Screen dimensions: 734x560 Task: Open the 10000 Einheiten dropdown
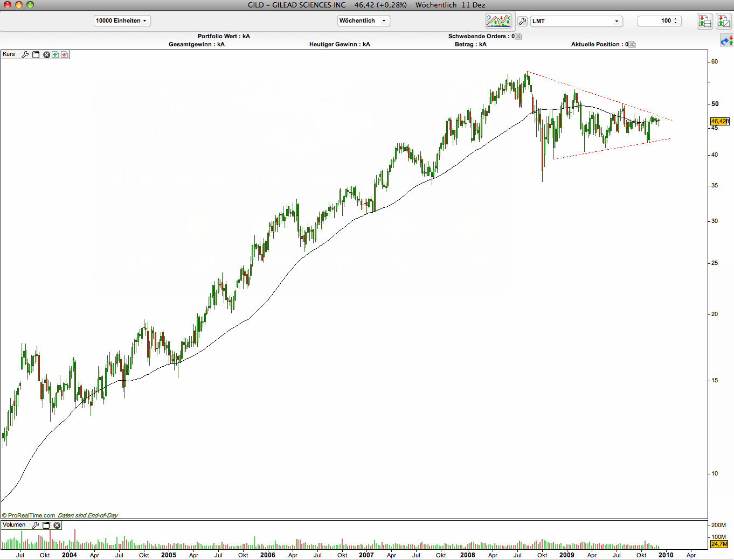coord(122,21)
